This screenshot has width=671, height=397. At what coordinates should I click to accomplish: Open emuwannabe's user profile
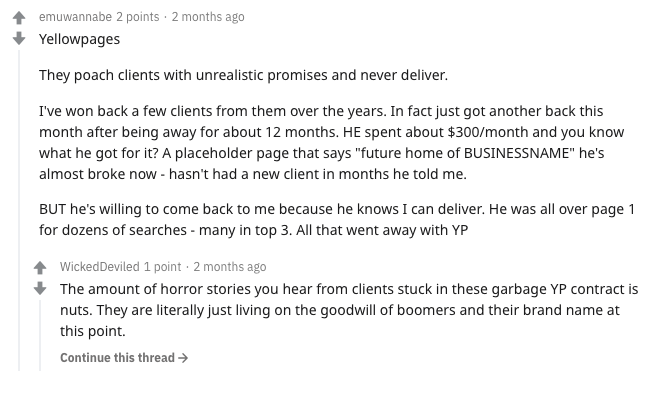[x=75, y=17]
